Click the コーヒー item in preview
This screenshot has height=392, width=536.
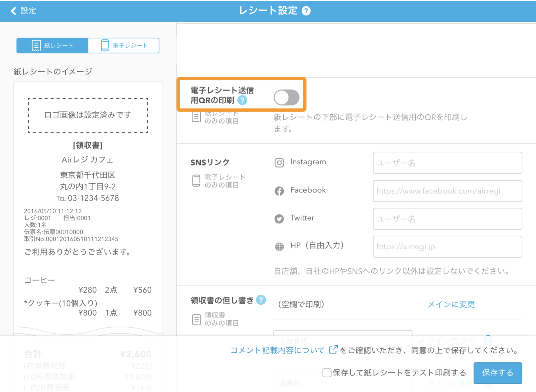click(x=40, y=280)
